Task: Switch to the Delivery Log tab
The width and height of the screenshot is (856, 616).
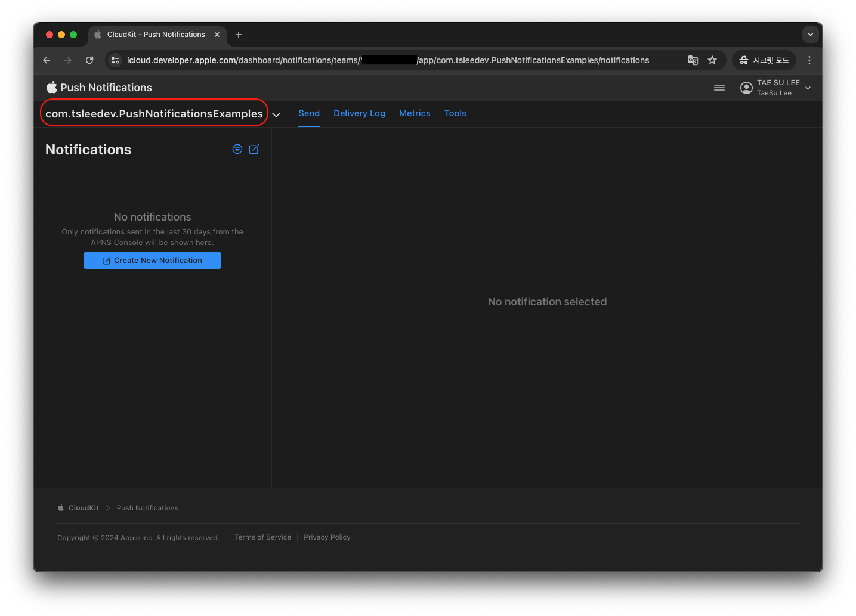Action: (x=359, y=113)
